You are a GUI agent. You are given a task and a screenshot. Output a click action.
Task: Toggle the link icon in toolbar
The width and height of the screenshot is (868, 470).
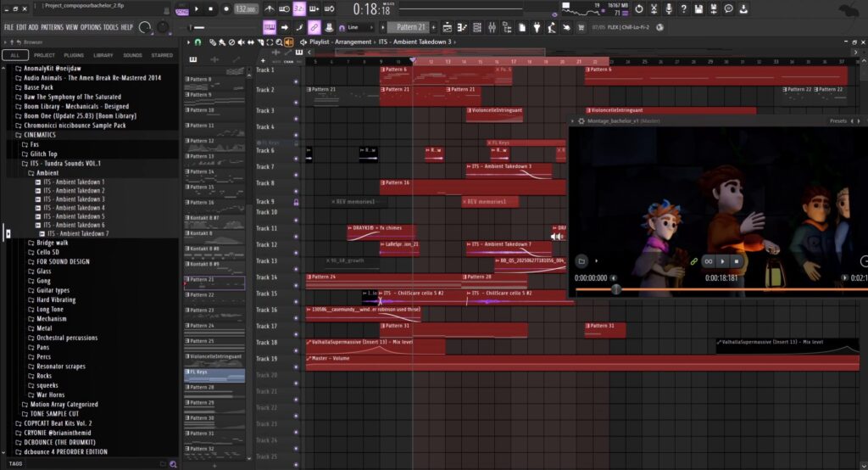tap(314, 27)
